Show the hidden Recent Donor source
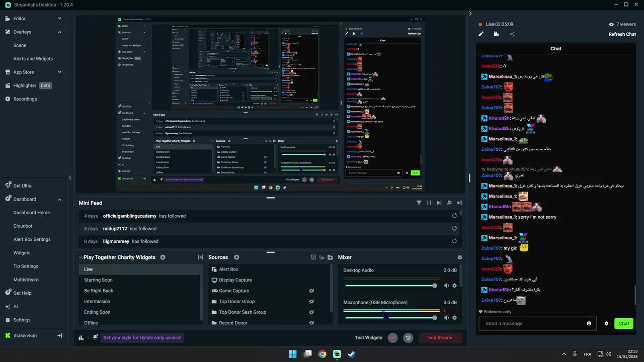Image resolution: width=644 pixels, height=362 pixels. pyautogui.click(x=311, y=323)
